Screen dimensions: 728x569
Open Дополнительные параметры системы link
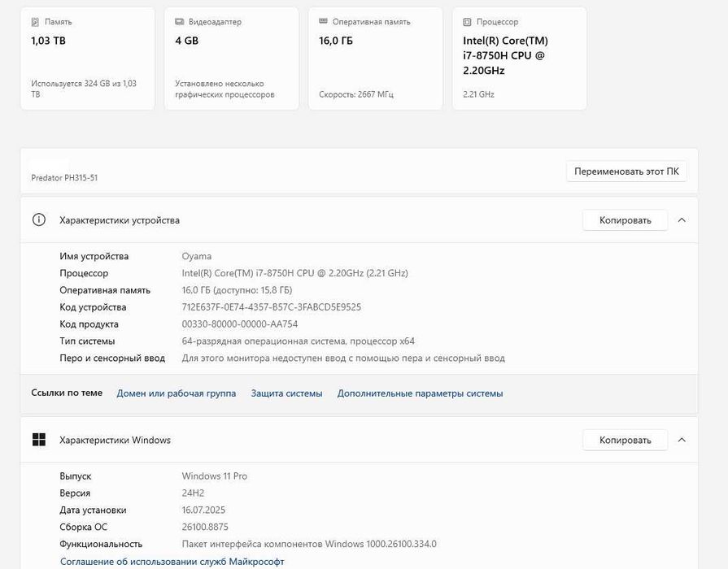tap(420, 393)
